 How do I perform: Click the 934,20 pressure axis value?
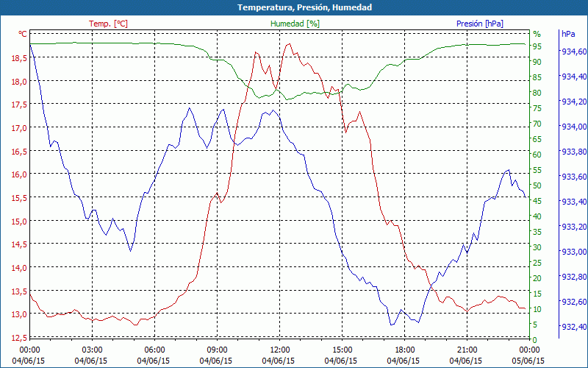point(574,102)
